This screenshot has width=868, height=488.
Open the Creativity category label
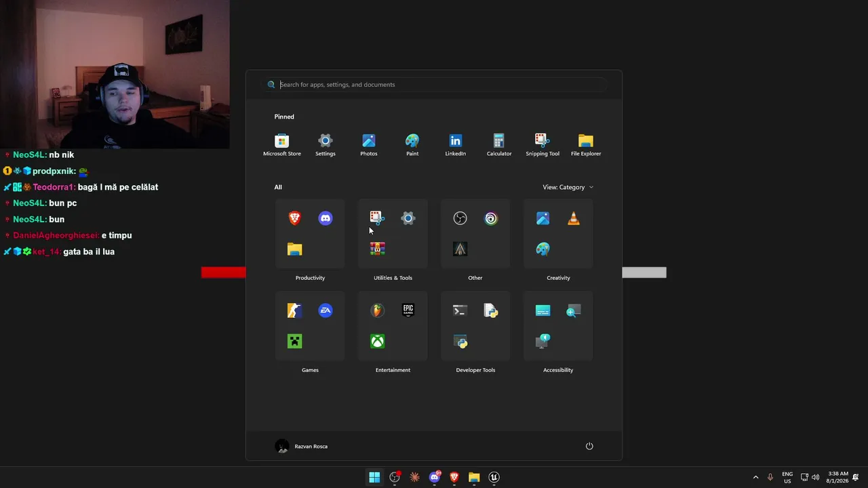click(558, 278)
